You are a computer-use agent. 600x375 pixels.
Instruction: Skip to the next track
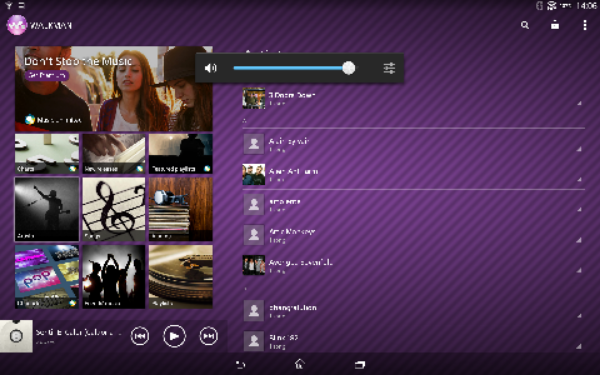209,336
